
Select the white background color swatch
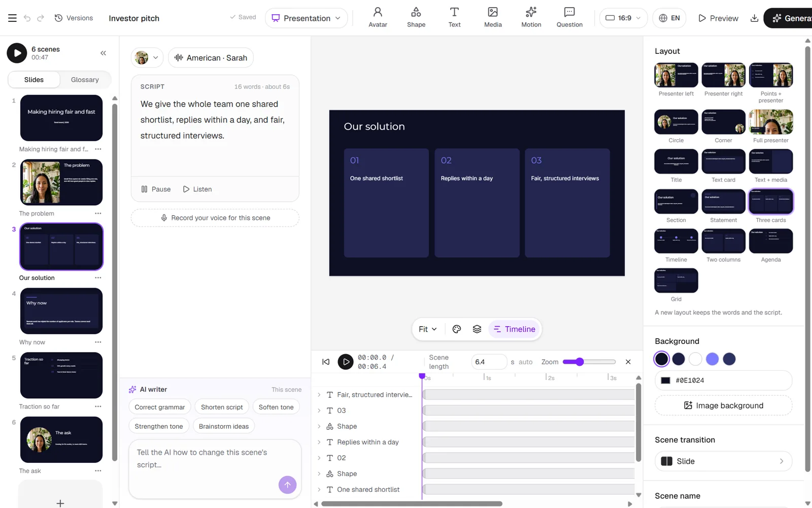point(695,359)
